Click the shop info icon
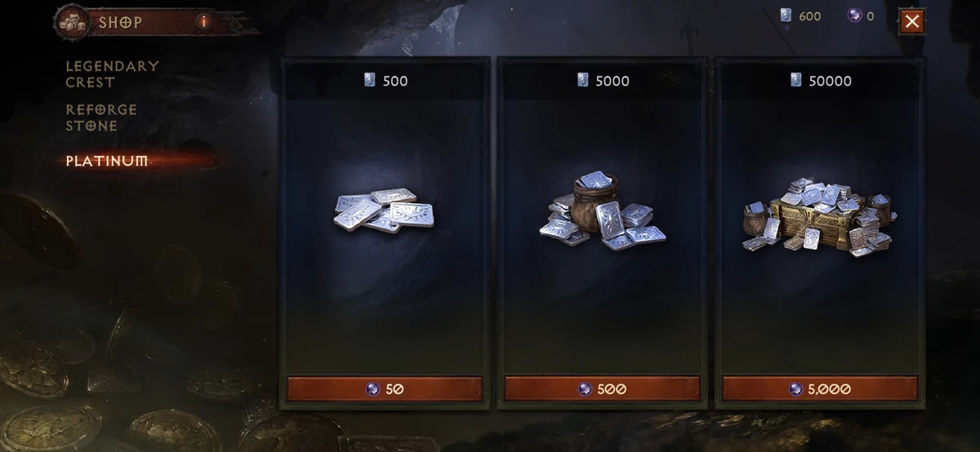The height and width of the screenshot is (452, 980). click(203, 22)
